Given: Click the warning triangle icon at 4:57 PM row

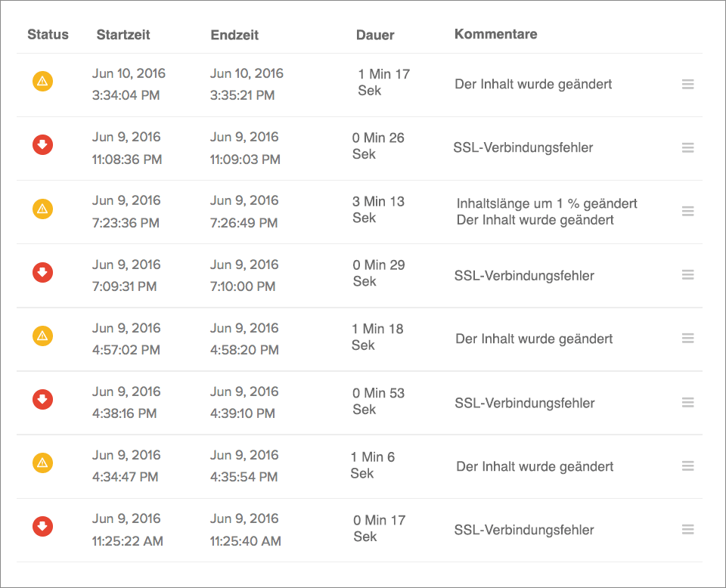Looking at the screenshot, I should coord(43,336).
